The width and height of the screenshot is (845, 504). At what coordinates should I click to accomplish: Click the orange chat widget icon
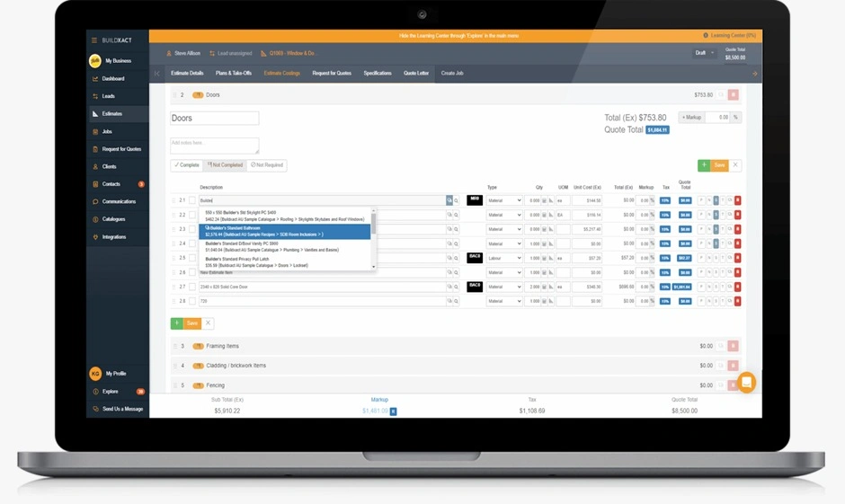coord(746,382)
